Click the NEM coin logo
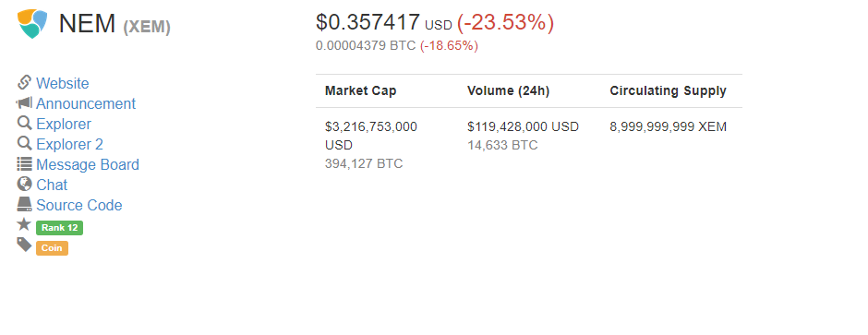This screenshot has width=868, height=335. 32,24
